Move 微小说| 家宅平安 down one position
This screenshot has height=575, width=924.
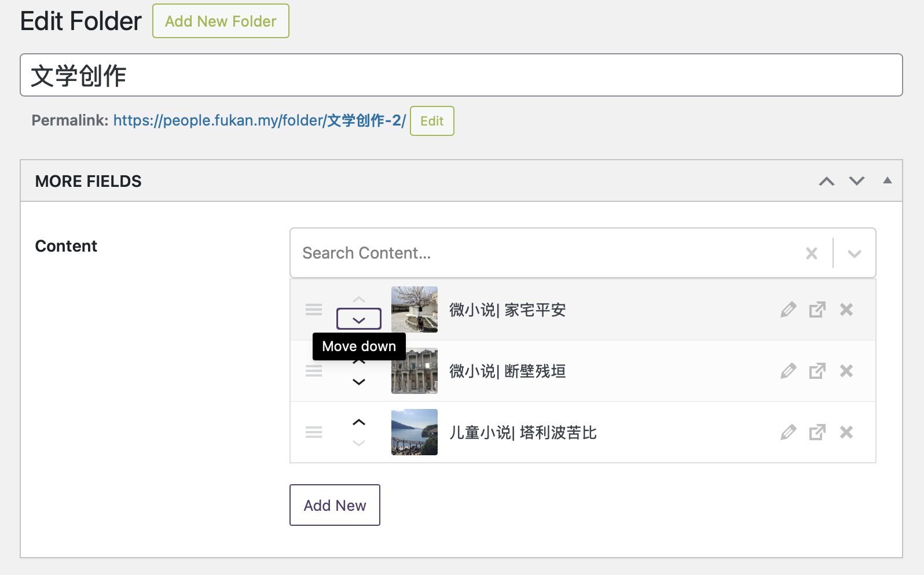359,319
